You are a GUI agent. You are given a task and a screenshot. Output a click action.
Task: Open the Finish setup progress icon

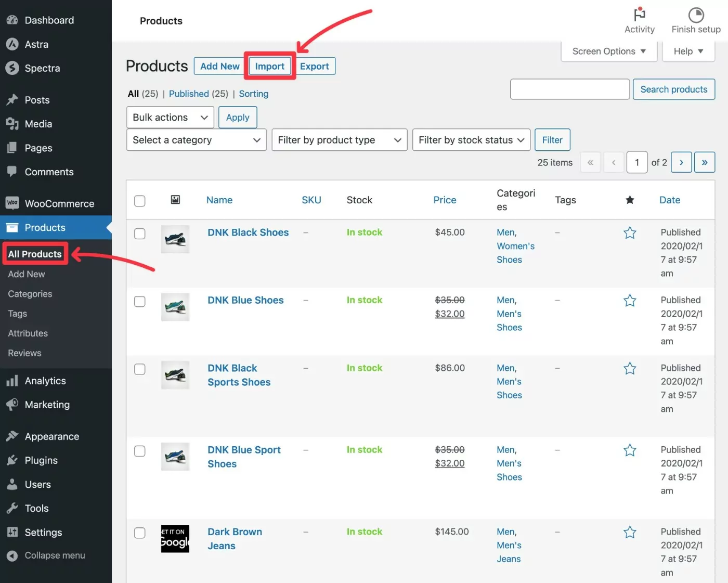click(696, 15)
